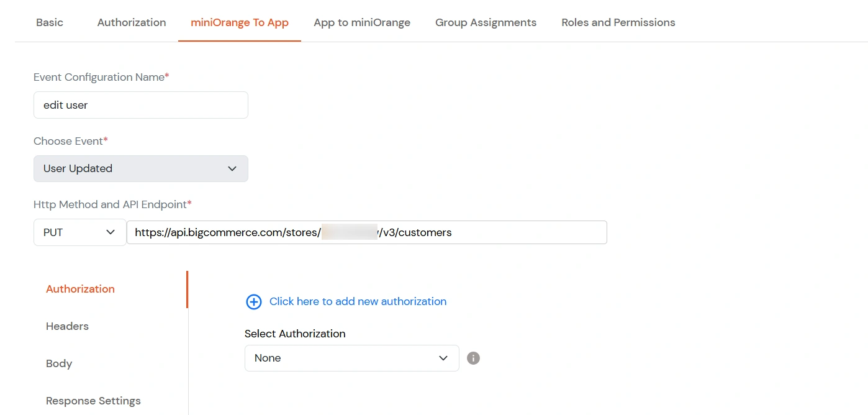Select the miniOrange To App tab

(240, 22)
